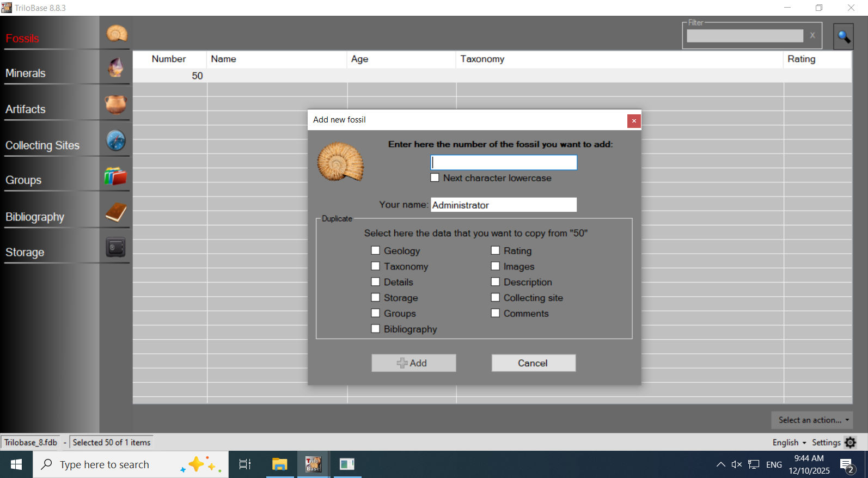Viewport: 868px width, 478px height.
Task: Click the network tray icon
Action: click(x=754, y=464)
